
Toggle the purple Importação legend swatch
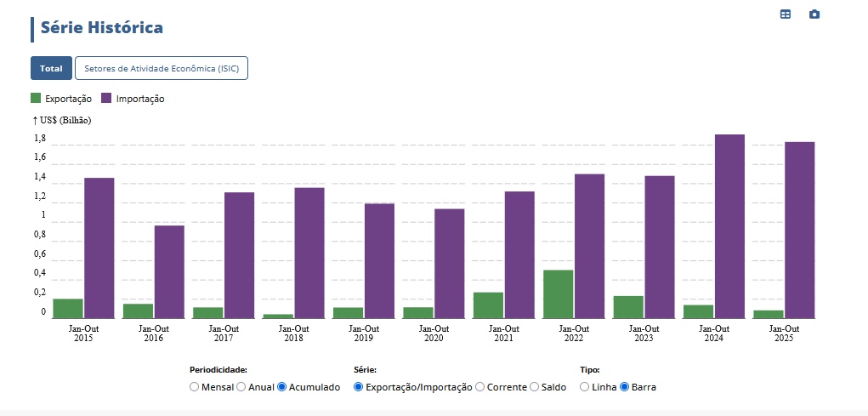point(107,99)
